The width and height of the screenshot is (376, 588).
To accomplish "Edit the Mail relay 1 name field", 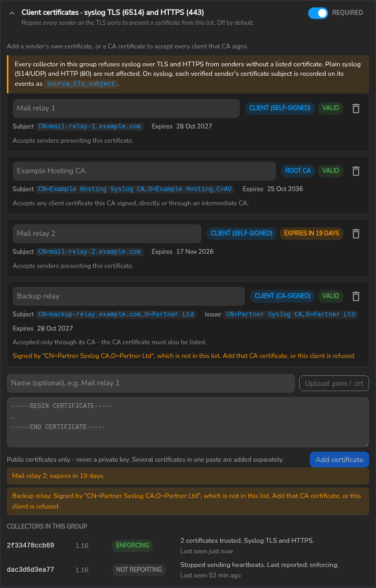I will click(x=126, y=108).
